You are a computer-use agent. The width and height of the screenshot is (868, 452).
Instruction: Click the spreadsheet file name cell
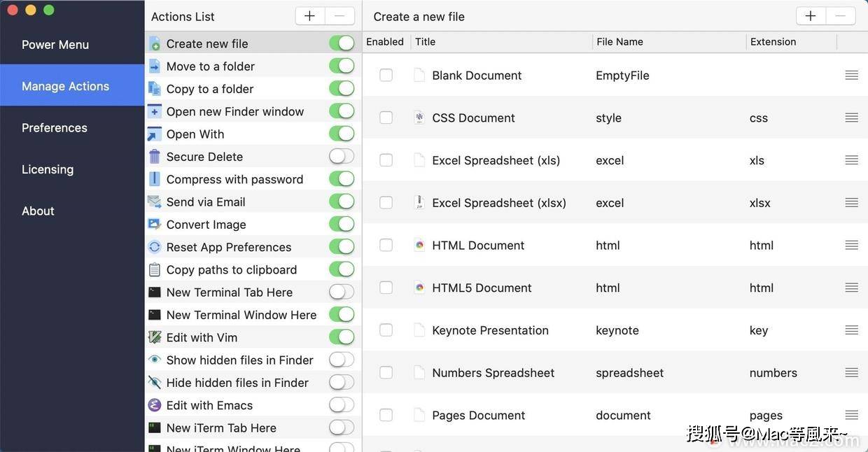pyautogui.click(x=629, y=373)
